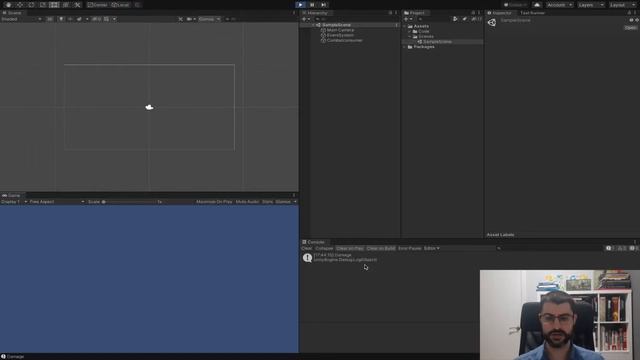Select the Transform tool
Image resolution: width=640 pixels, height=360 pixels.
click(66, 5)
